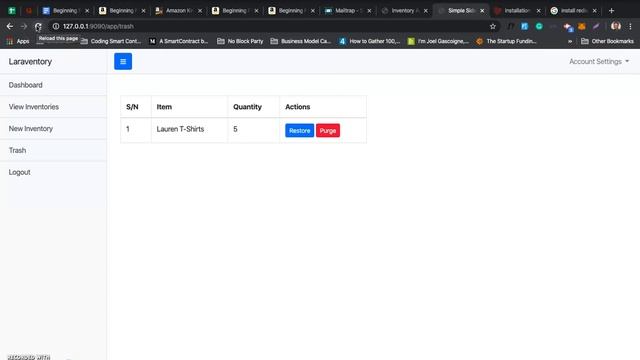This screenshot has height=360, width=640.
Task: Open the How to Gather 100,... bookmark
Action: 369,41
